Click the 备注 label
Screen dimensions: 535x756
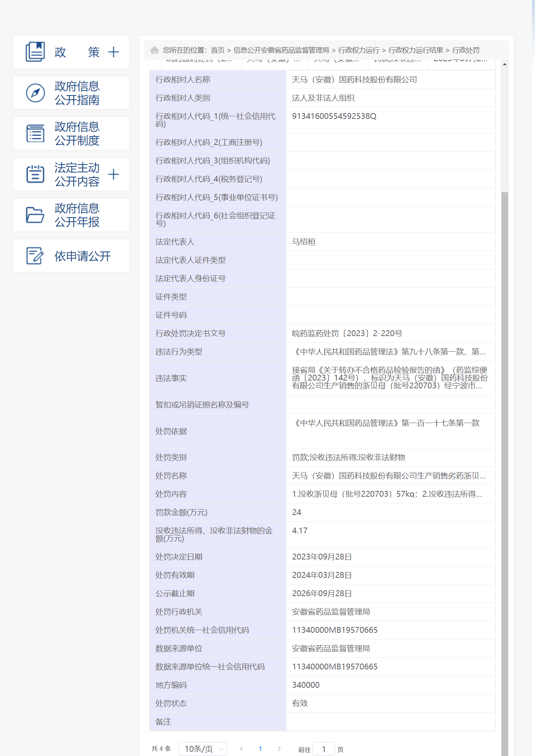[x=163, y=722]
